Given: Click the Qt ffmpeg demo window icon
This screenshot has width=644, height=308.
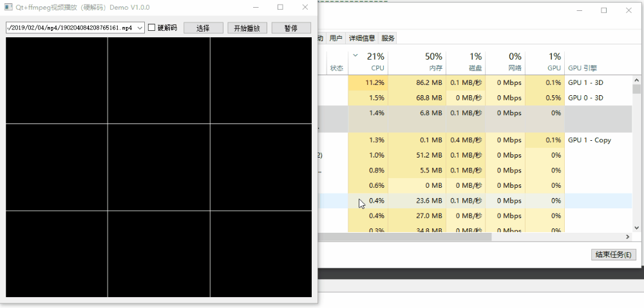Looking at the screenshot, I should (8, 7).
